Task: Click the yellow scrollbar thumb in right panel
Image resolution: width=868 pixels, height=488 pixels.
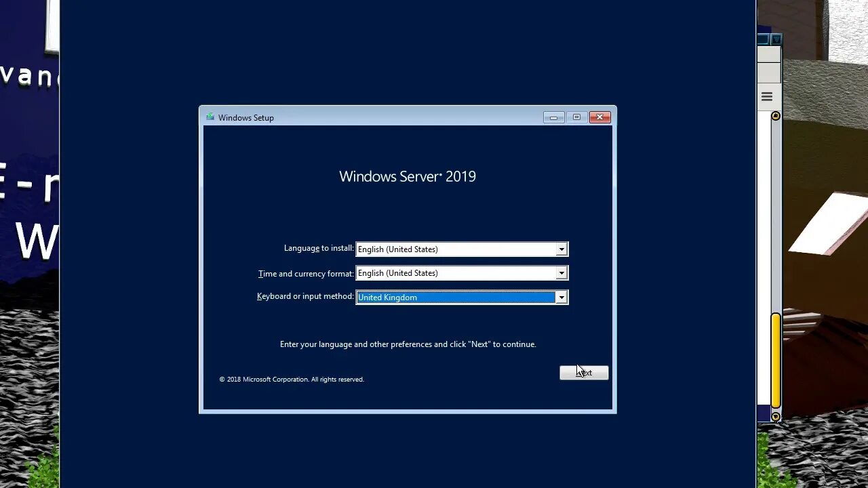Action: 776,361
